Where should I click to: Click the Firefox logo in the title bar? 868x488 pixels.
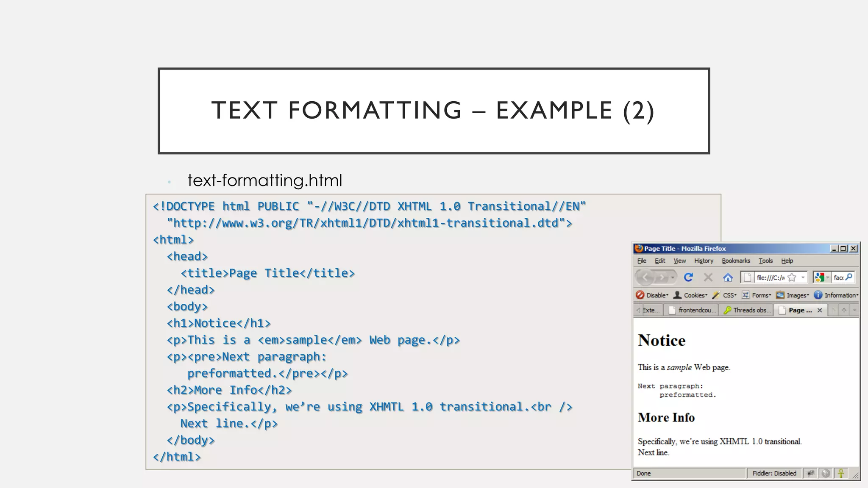(639, 248)
